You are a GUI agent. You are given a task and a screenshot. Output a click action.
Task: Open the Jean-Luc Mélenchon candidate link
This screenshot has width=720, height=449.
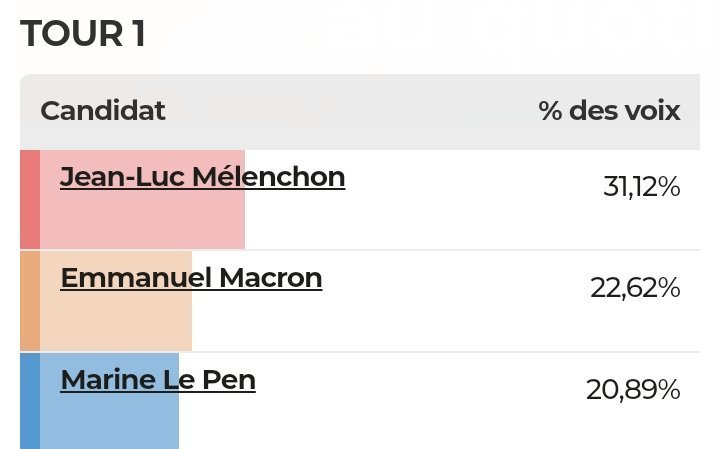pyautogui.click(x=202, y=177)
